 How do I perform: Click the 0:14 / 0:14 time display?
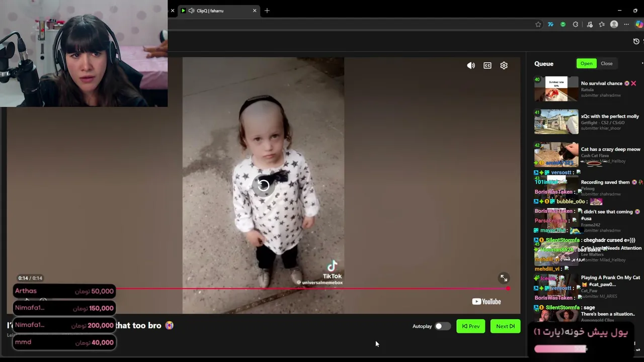click(30, 278)
